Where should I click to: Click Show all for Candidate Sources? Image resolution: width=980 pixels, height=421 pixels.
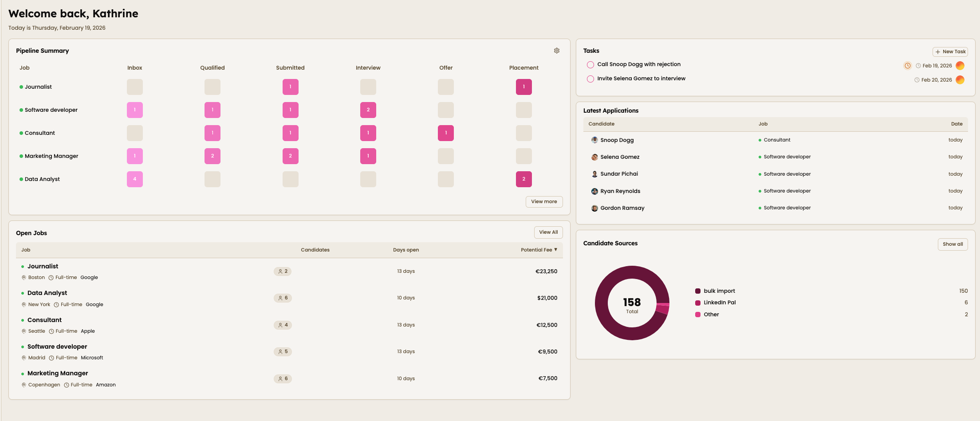(953, 244)
